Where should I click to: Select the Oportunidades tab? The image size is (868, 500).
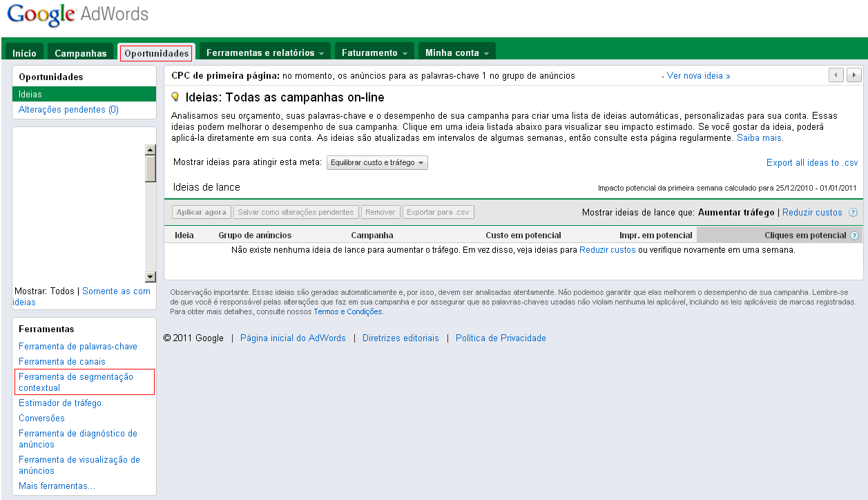coord(156,53)
